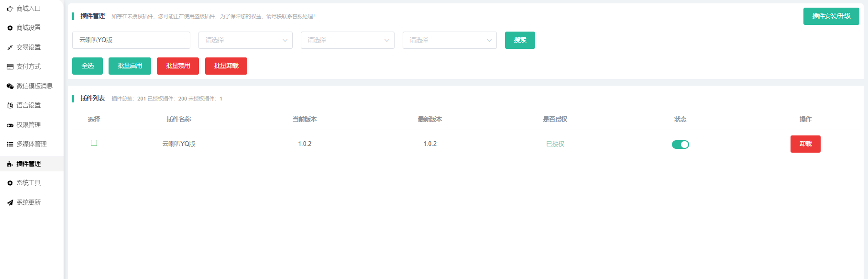
Task: Click the 卸载 button for 云喇叭YQ版
Action: point(805,144)
